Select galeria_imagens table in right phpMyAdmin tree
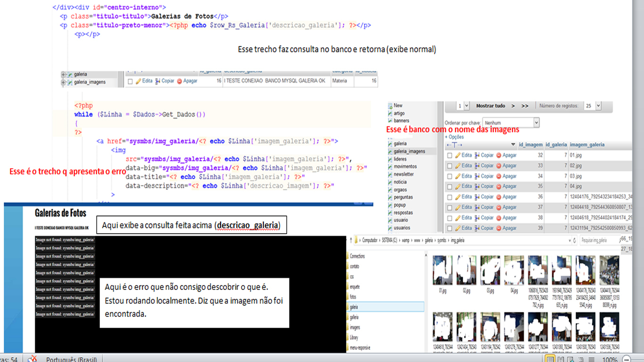 409,151
